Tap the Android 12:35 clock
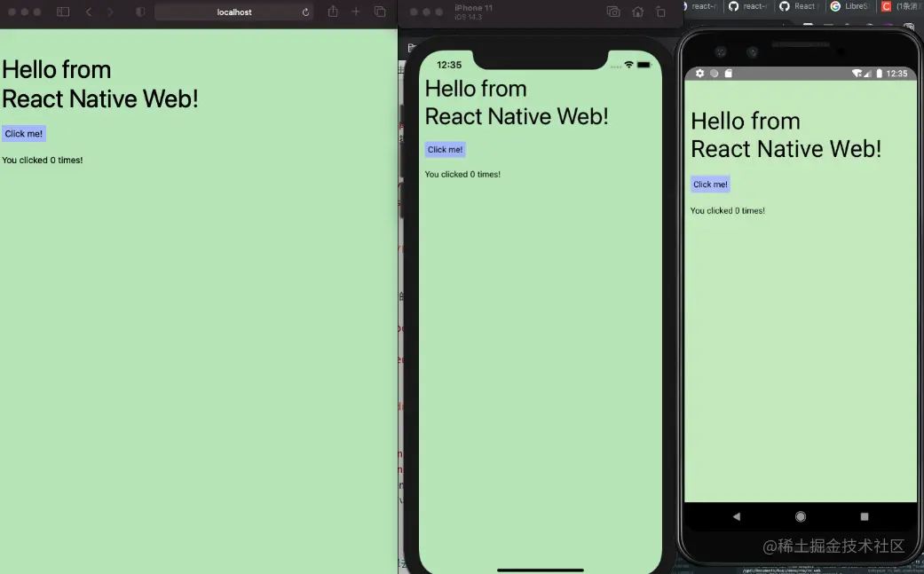This screenshot has width=924, height=574. pyautogui.click(x=896, y=74)
